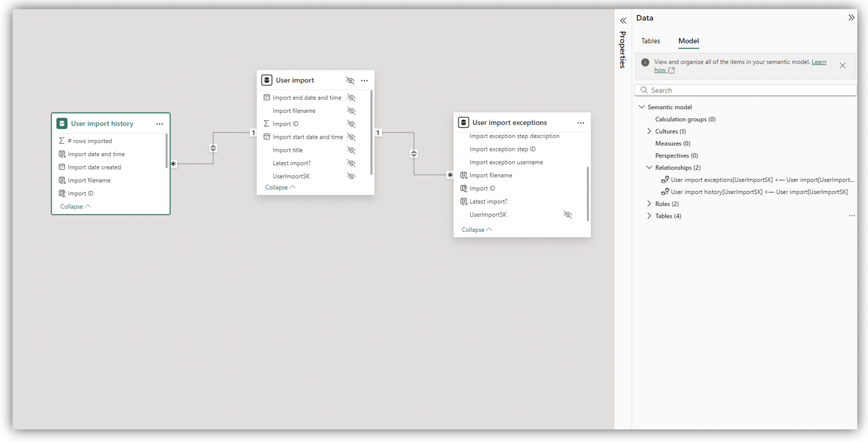Toggle visibility of User import Import ID
The height and width of the screenshot is (442, 868).
click(x=352, y=124)
